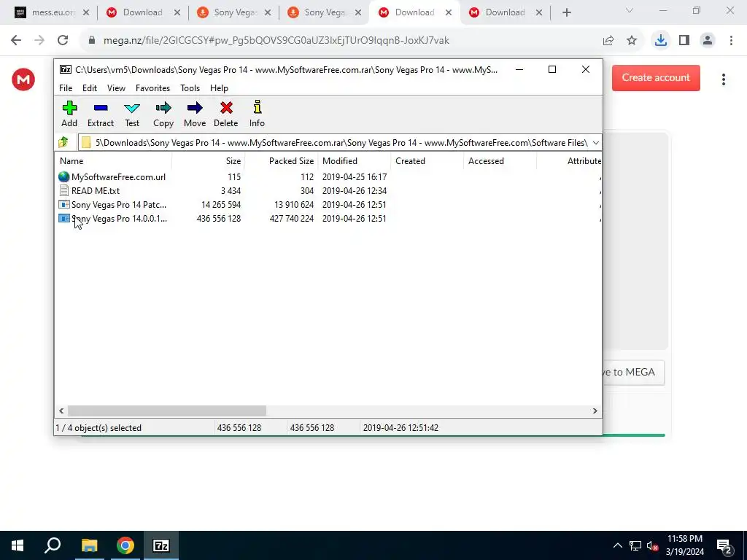Select MySoftwareFree.com.url file name
Screen dimensions: 747x560
point(119,176)
